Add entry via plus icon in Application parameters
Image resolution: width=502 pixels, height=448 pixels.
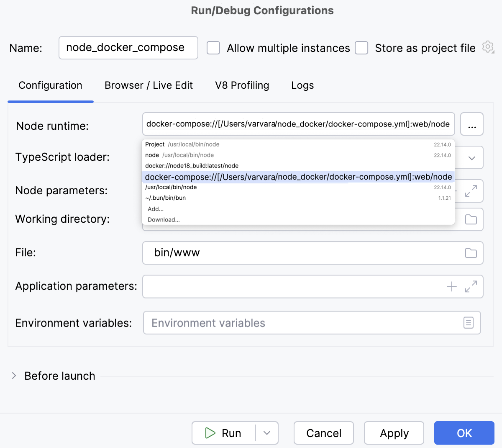tap(451, 286)
